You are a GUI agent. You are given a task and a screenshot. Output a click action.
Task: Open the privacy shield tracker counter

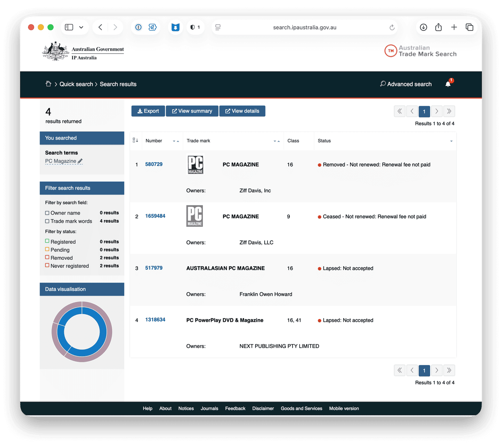coord(195,27)
